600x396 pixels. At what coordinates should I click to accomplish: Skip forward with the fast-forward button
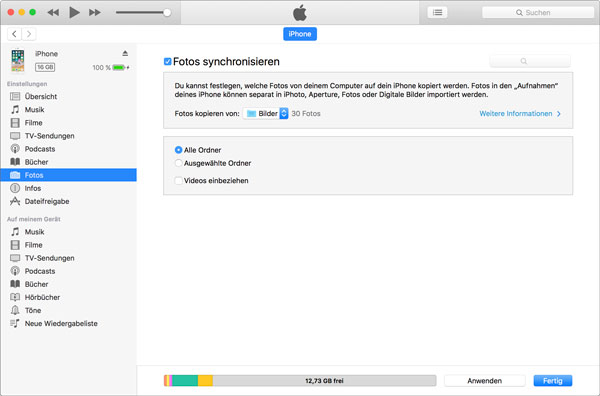tap(95, 13)
